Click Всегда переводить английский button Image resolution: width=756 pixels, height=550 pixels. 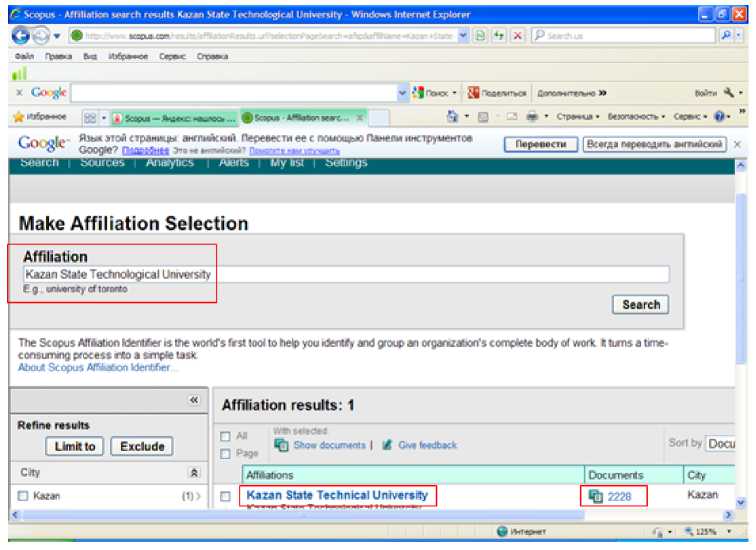[x=654, y=144]
